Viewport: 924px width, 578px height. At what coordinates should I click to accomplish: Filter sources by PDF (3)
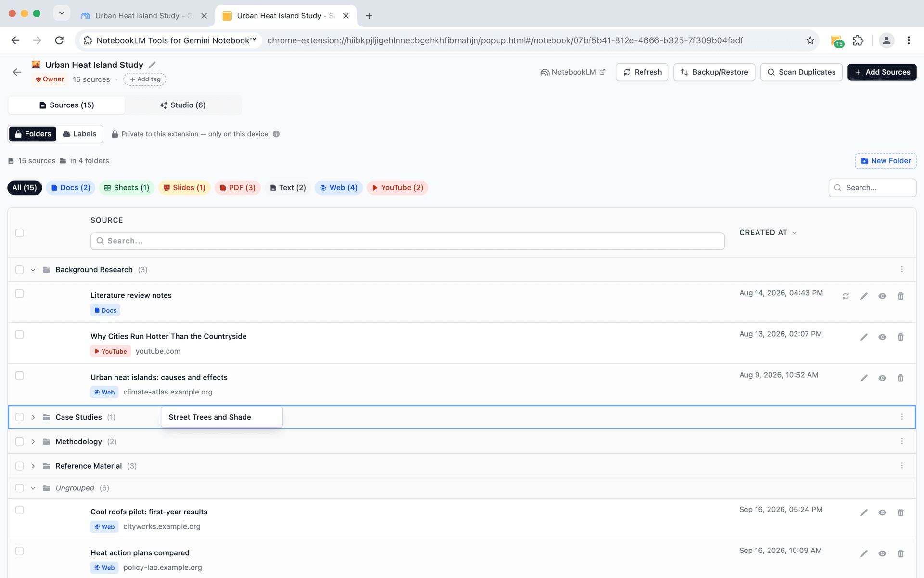(x=238, y=188)
